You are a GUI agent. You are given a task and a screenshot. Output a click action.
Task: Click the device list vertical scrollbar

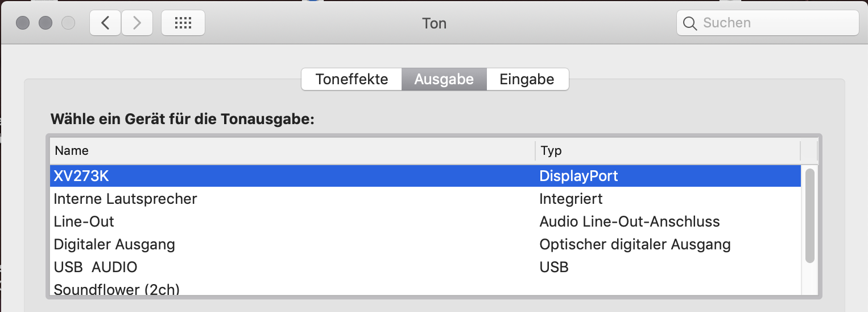[809, 216]
